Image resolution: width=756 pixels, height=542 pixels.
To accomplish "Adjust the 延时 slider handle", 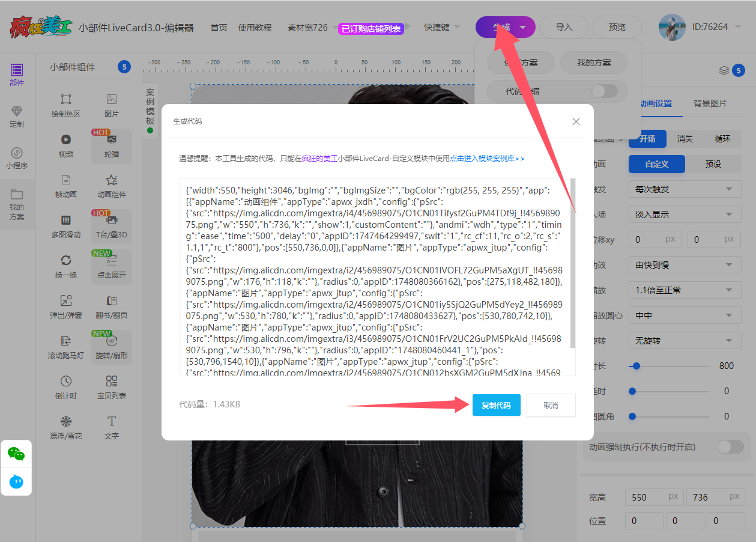I will coord(632,391).
